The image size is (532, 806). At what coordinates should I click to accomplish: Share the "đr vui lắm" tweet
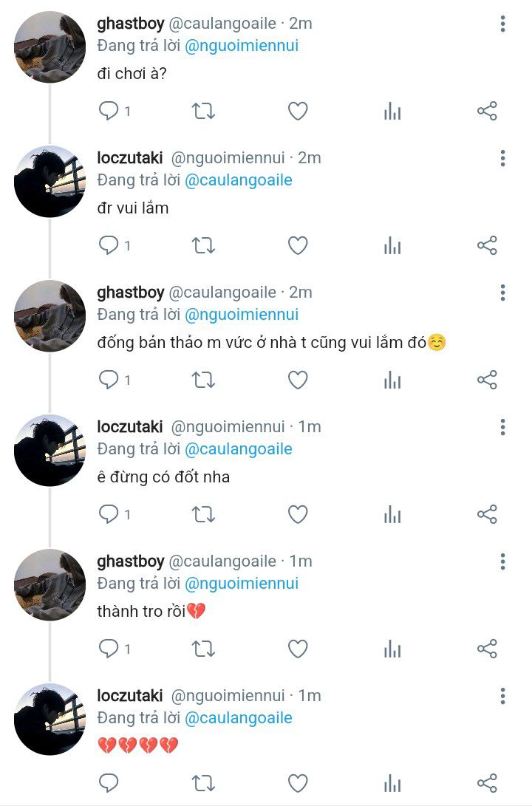[x=487, y=246]
